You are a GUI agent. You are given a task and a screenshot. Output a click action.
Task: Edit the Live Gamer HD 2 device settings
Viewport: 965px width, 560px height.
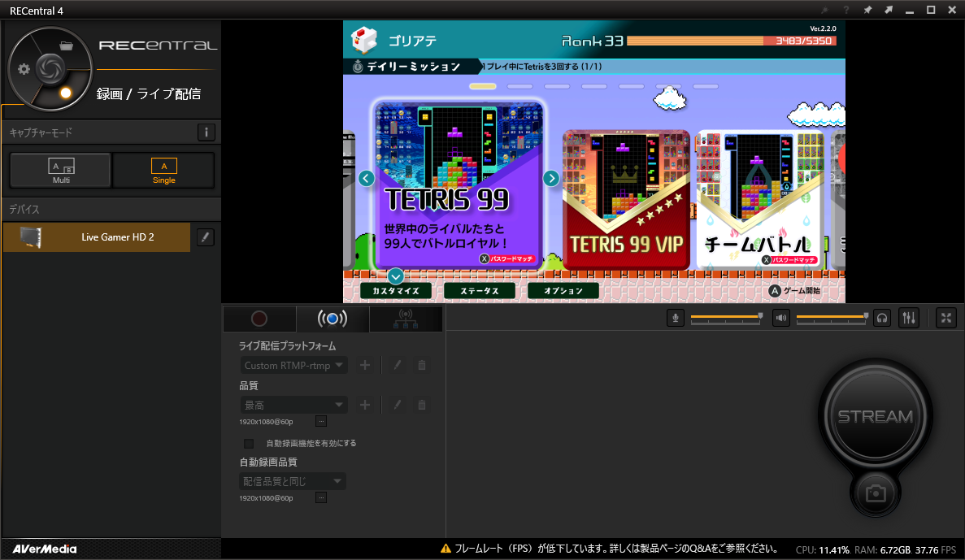click(206, 237)
